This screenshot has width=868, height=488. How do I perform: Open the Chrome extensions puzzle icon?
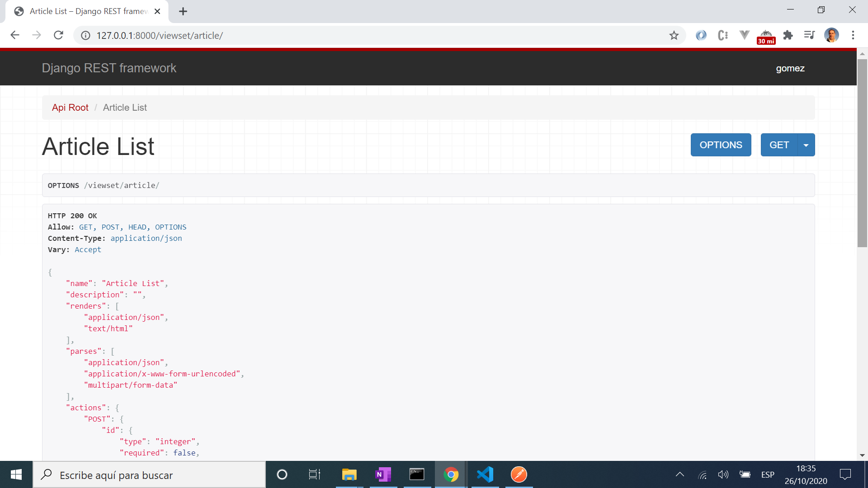click(x=788, y=35)
